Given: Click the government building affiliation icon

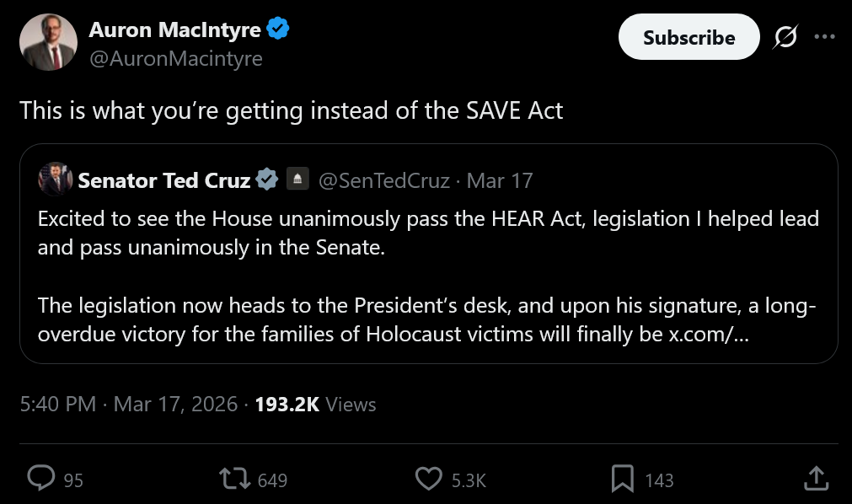Looking at the screenshot, I should click(297, 180).
